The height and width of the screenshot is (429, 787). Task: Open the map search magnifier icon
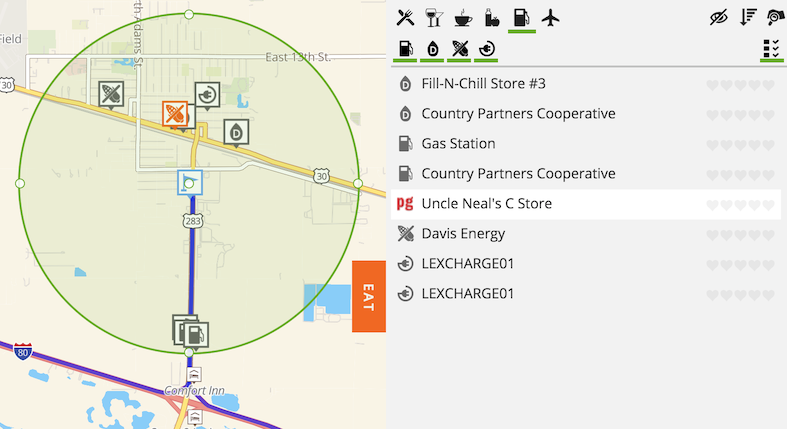(x=775, y=17)
